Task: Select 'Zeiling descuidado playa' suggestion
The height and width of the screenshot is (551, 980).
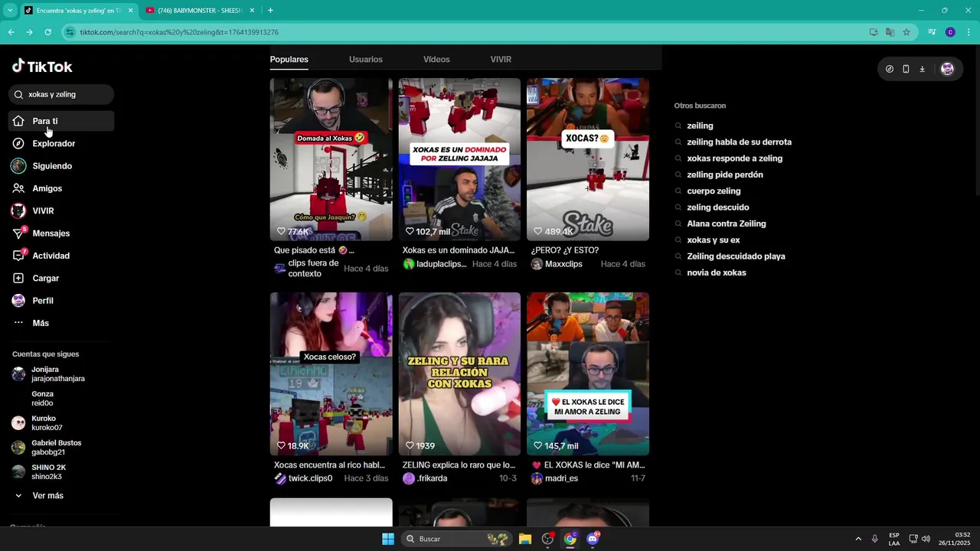Action: (736, 256)
